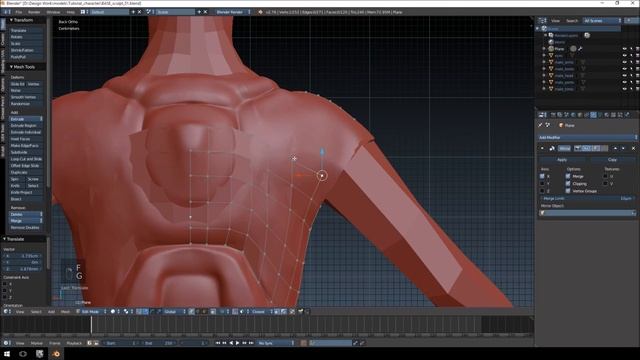640x360 pixels.
Task: Toggle the Mirror Y axis checkbox
Action: (542, 184)
